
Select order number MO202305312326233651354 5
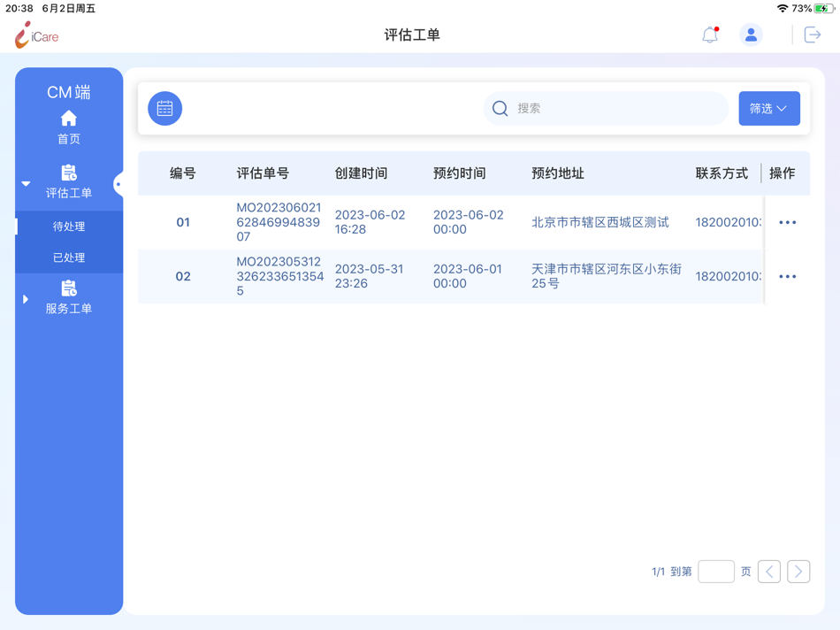pos(279,276)
